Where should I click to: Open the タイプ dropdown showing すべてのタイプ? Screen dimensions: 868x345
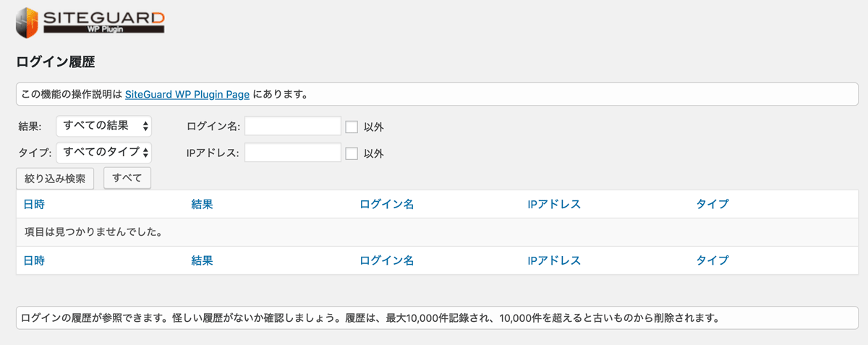tap(104, 152)
